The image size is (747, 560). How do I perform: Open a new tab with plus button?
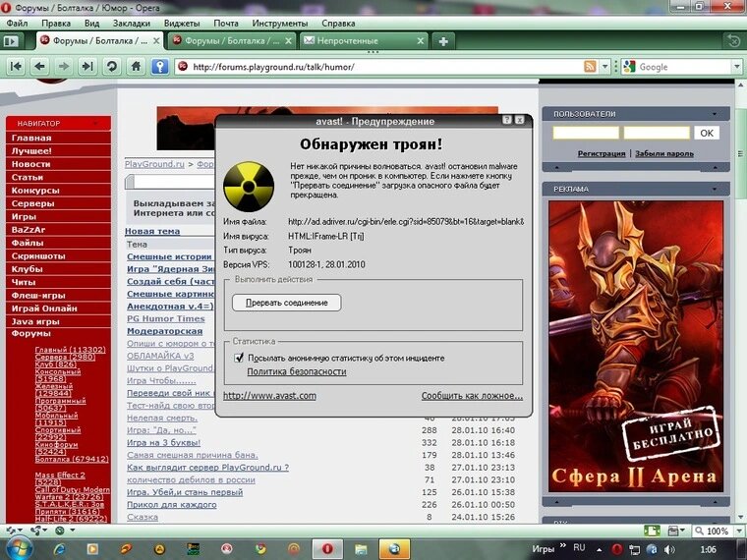(x=443, y=41)
